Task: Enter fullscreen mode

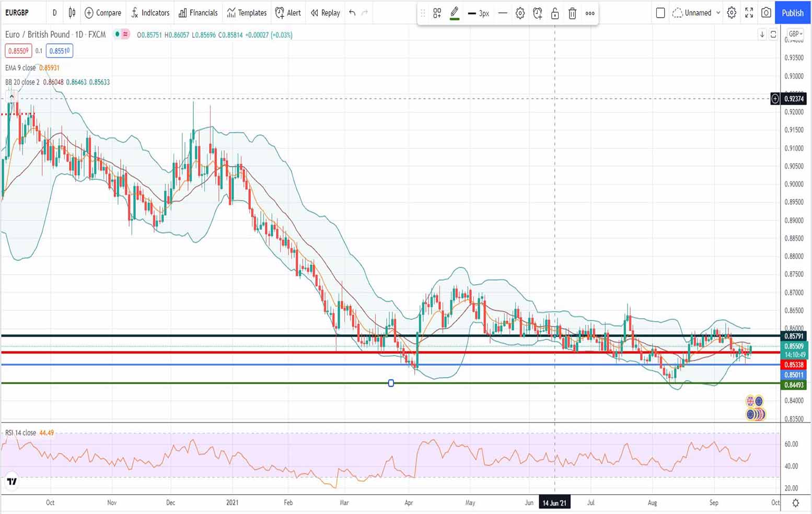Action: point(749,13)
